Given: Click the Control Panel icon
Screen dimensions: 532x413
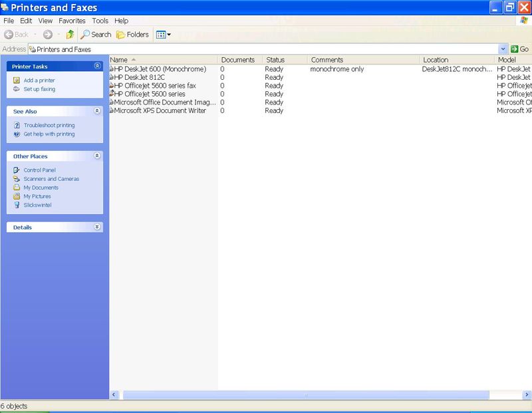Looking at the screenshot, I should pyautogui.click(x=17, y=170).
